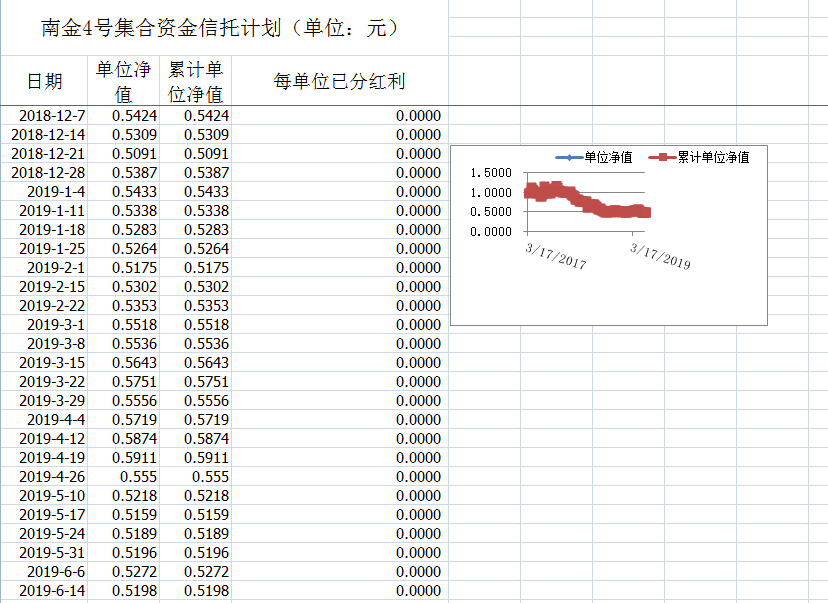Click the 单位净值 column header
The height and width of the screenshot is (603, 828).
pos(124,81)
